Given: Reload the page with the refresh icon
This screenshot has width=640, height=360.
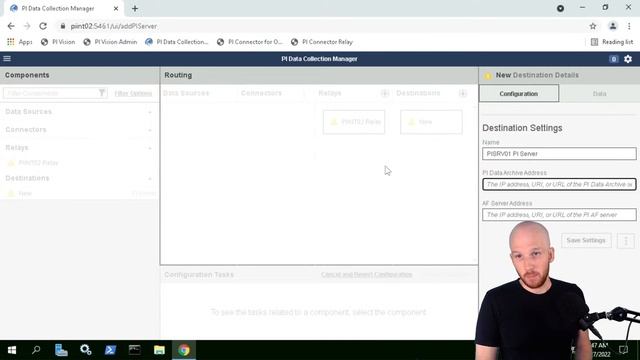Looking at the screenshot, I should 43,26.
